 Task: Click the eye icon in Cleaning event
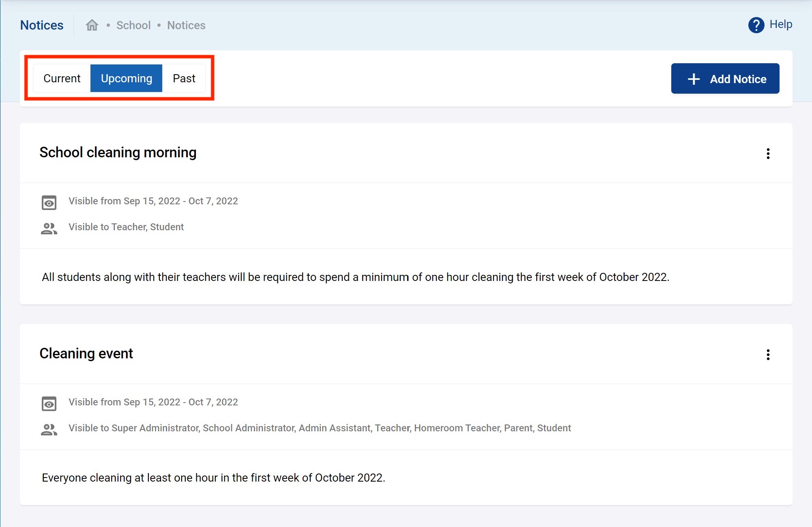49,403
